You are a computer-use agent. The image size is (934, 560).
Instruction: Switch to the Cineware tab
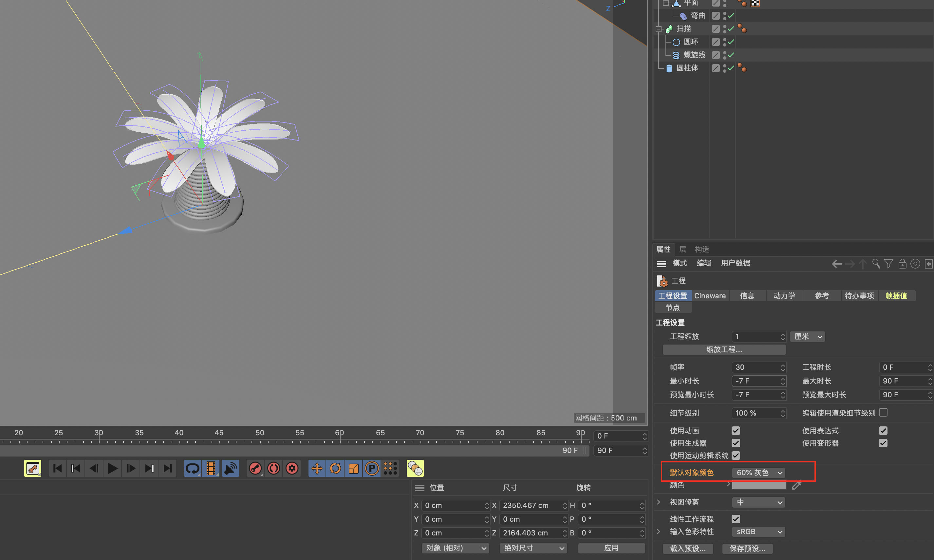point(709,296)
